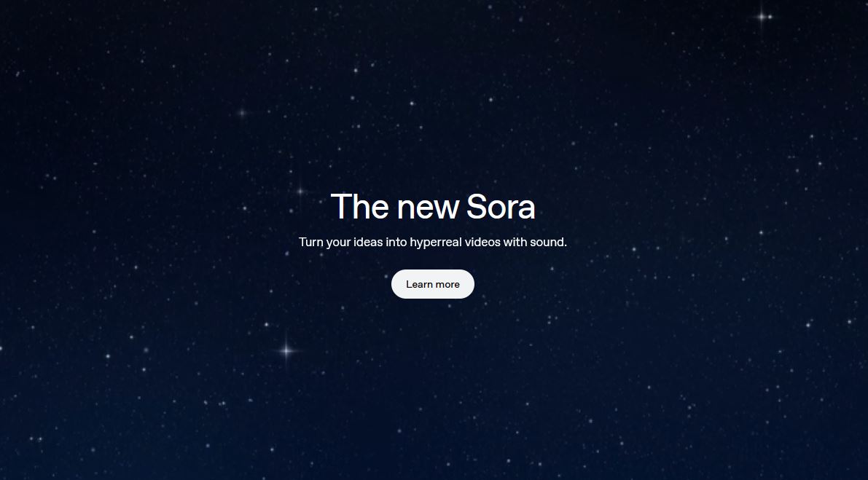Click the word Learn on the button
Image resolution: width=868 pixels, height=480 pixels.
pos(419,284)
